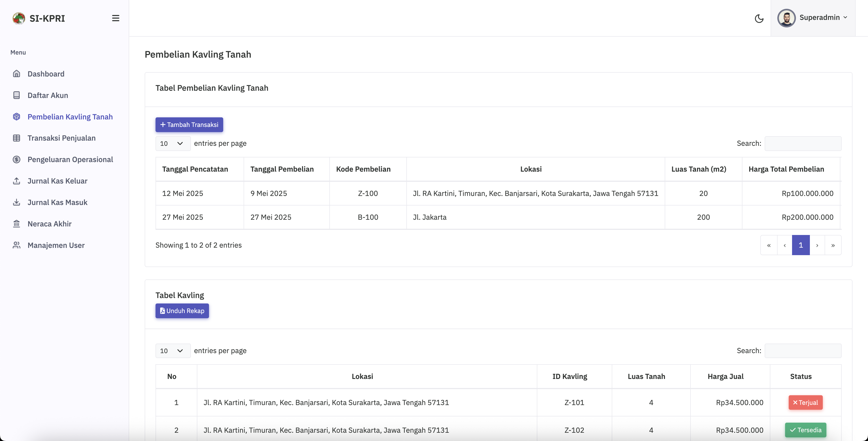Viewport: 868px width, 441px height.
Task: Click the Daftar Akun book icon
Action: click(x=17, y=95)
